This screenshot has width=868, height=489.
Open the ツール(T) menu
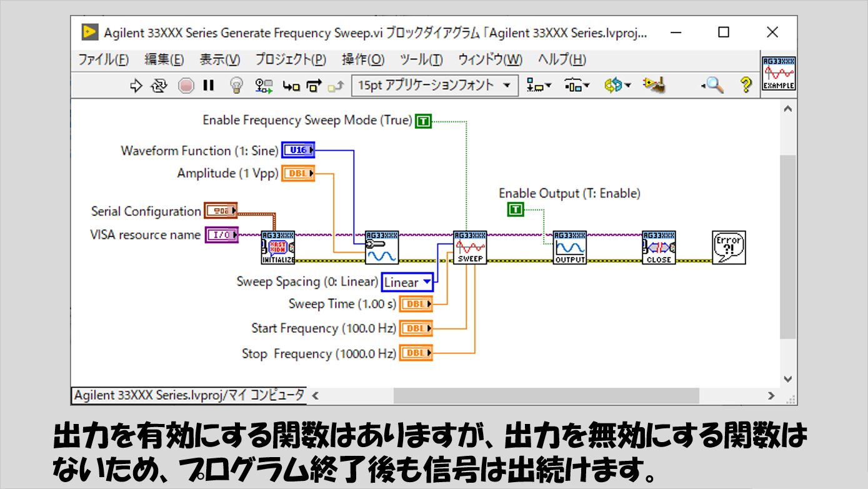421,60
